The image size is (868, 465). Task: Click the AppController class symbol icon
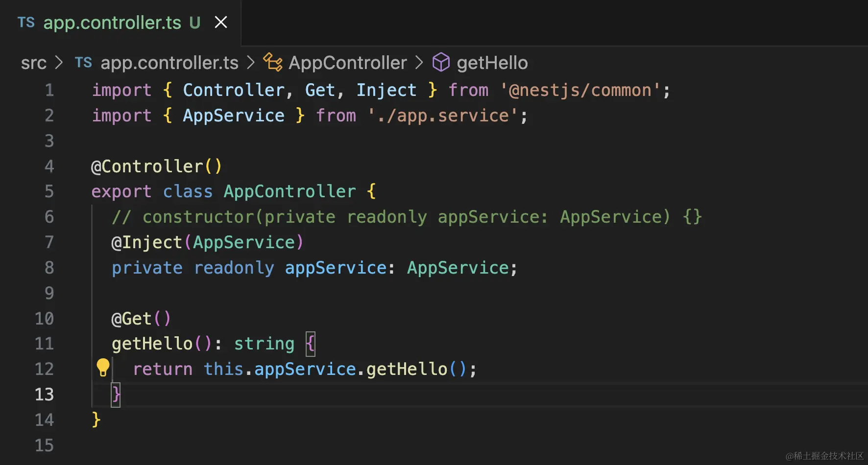coord(273,63)
